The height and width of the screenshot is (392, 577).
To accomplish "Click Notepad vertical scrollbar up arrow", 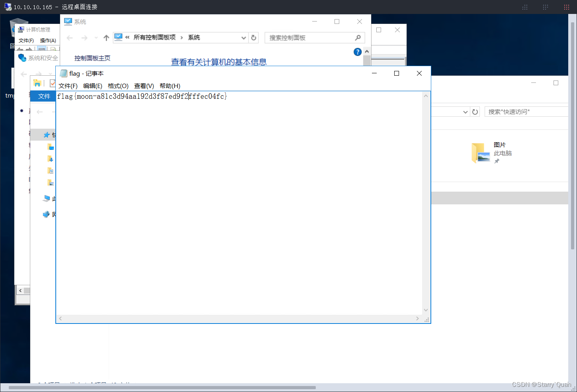I will pos(426,96).
